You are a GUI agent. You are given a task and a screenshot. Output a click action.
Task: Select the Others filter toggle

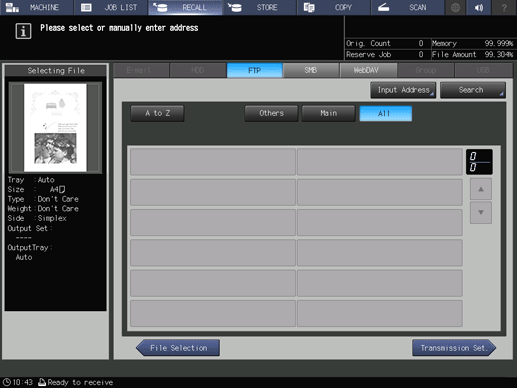[271, 114]
